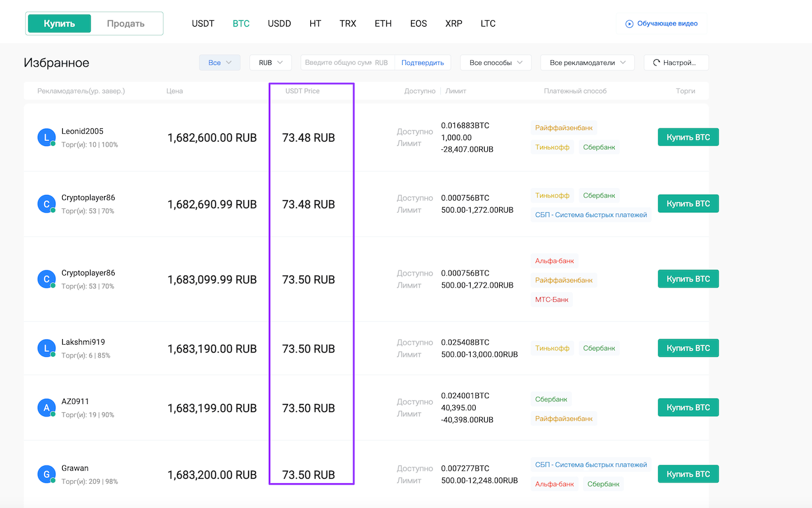Open AZ0911 avatar icon
This screenshot has width=812, height=508.
[x=46, y=408]
